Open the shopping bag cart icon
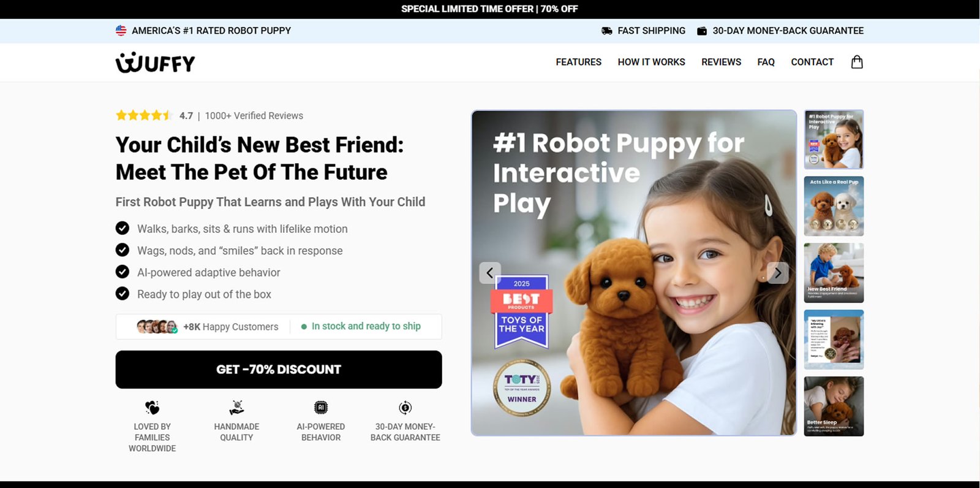 857,62
